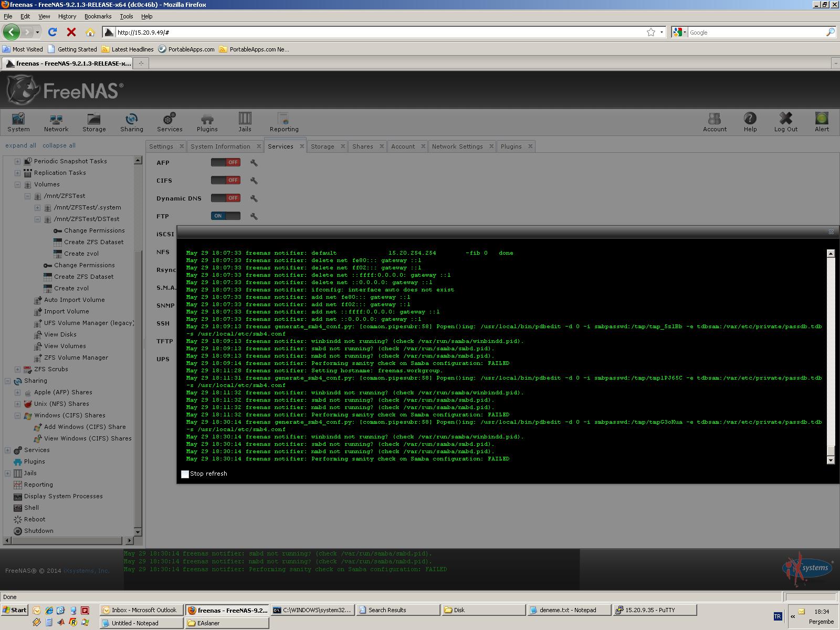Open deneme.txt Notepad taskbar item
This screenshot has width=840, height=630.
click(570, 610)
